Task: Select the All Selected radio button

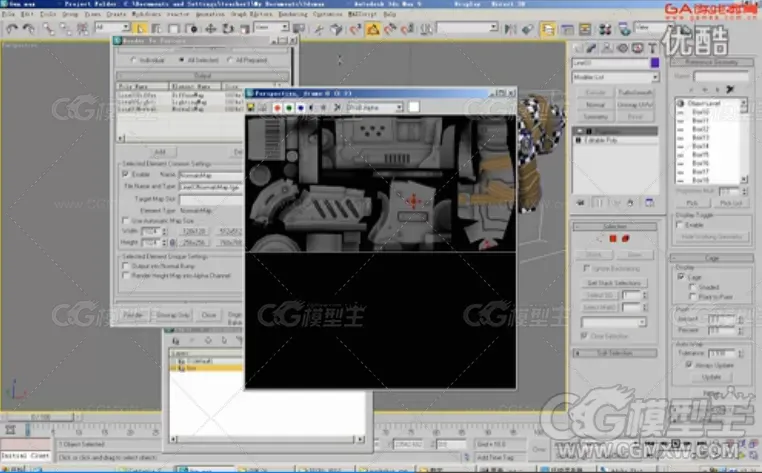Action: 181,60
